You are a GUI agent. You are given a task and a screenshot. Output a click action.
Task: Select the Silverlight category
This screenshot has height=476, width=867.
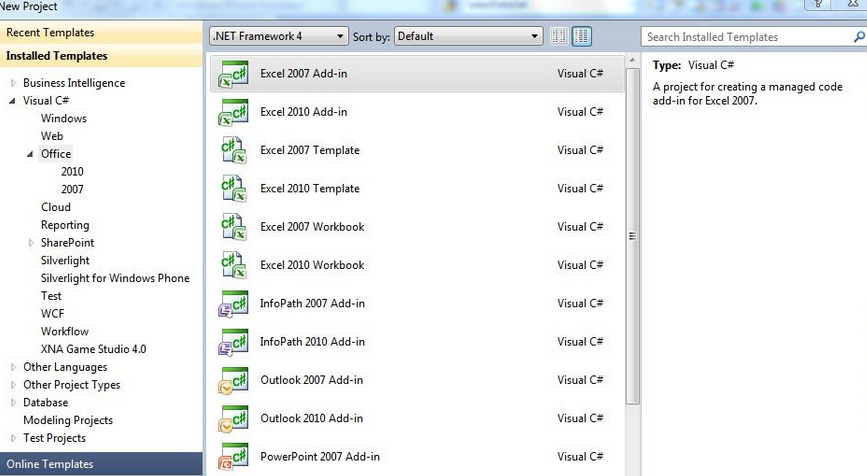(65, 260)
